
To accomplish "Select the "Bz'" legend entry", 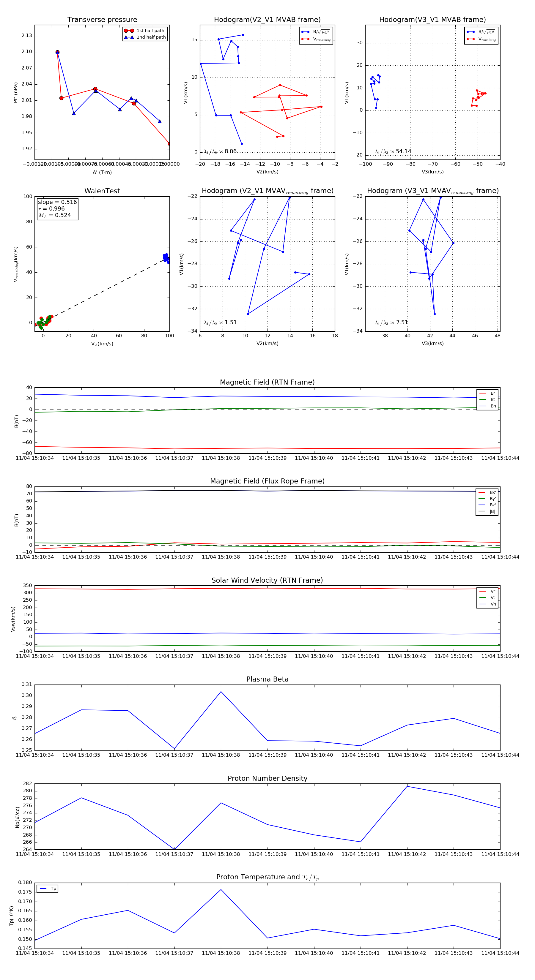I will pos(487,505).
